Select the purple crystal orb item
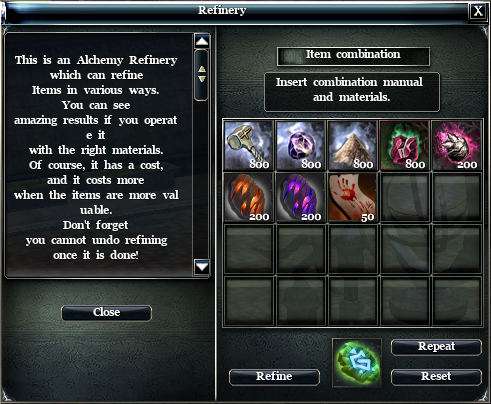This screenshot has height=404, width=491. [301, 146]
